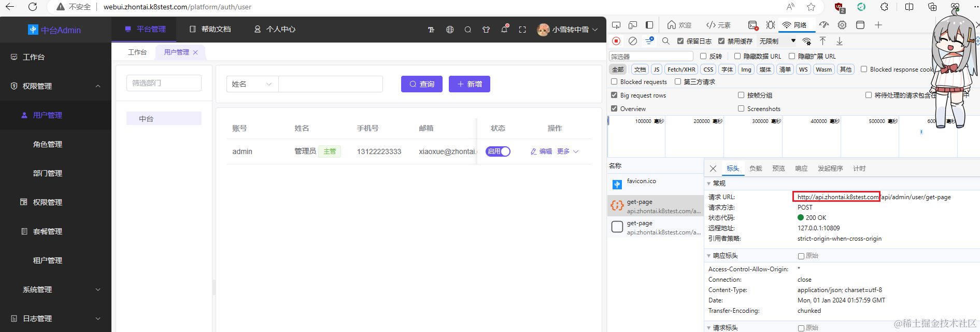This screenshot has height=332, width=980.
Task: Open the 个人中心 top menu
Action: pyautogui.click(x=275, y=30)
